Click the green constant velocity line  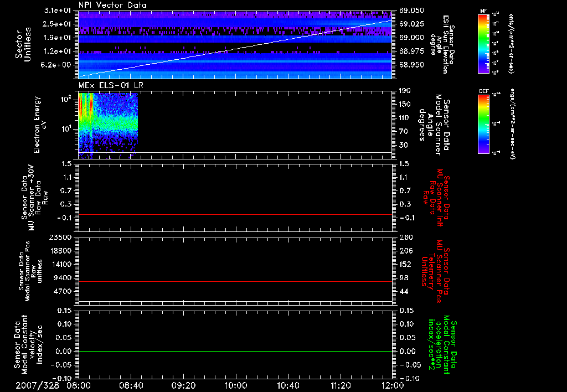point(235,351)
